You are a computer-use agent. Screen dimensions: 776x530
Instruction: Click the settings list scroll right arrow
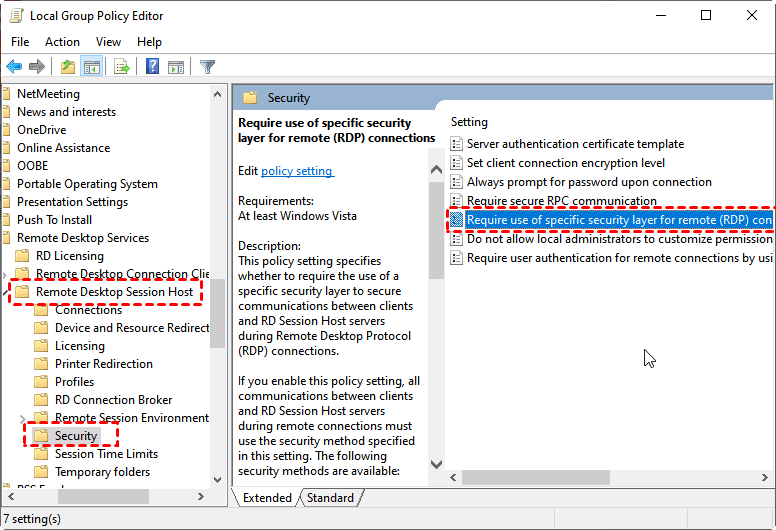765,478
